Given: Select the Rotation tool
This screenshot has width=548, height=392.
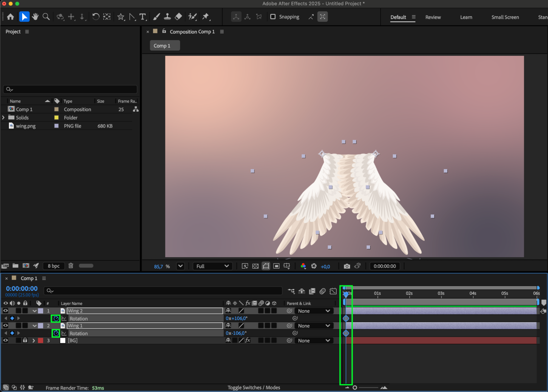Looking at the screenshot, I should pyautogui.click(x=95, y=17).
